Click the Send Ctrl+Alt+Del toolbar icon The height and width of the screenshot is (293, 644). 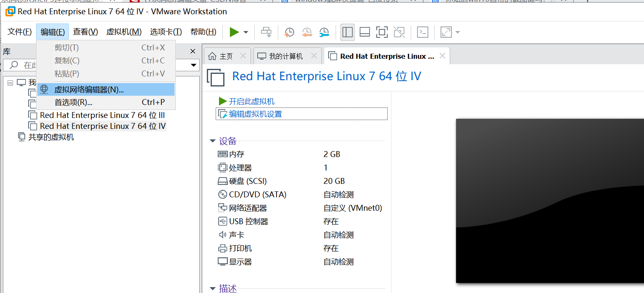pyautogui.click(x=266, y=32)
